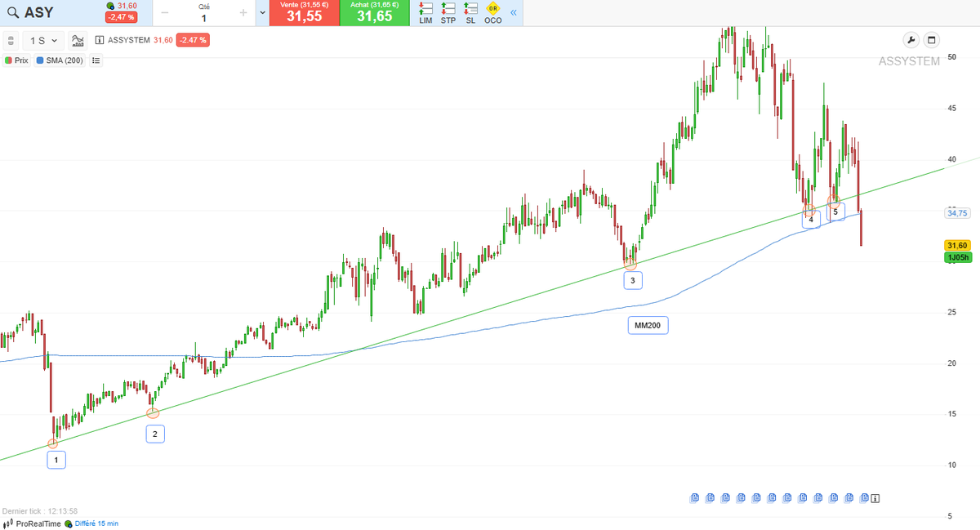Select the STP stop order icon
Image resolution: width=980 pixels, height=530 pixels.
tap(448, 13)
